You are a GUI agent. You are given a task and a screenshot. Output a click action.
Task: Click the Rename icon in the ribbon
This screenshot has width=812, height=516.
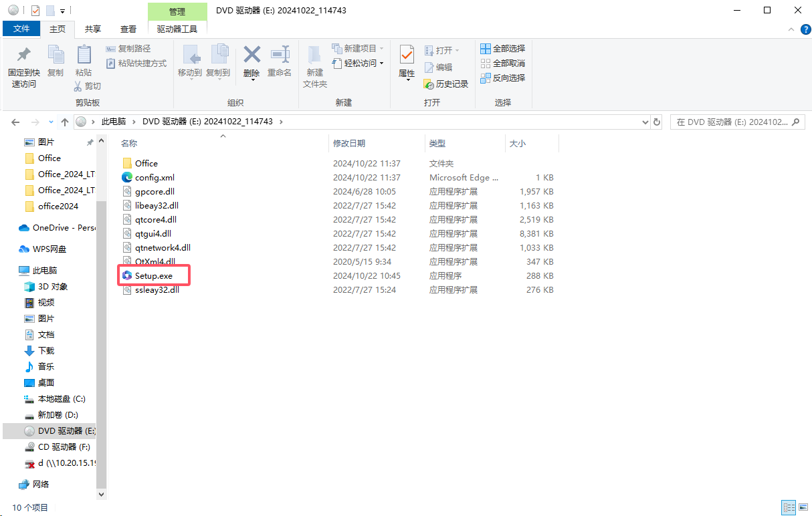tap(280, 55)
